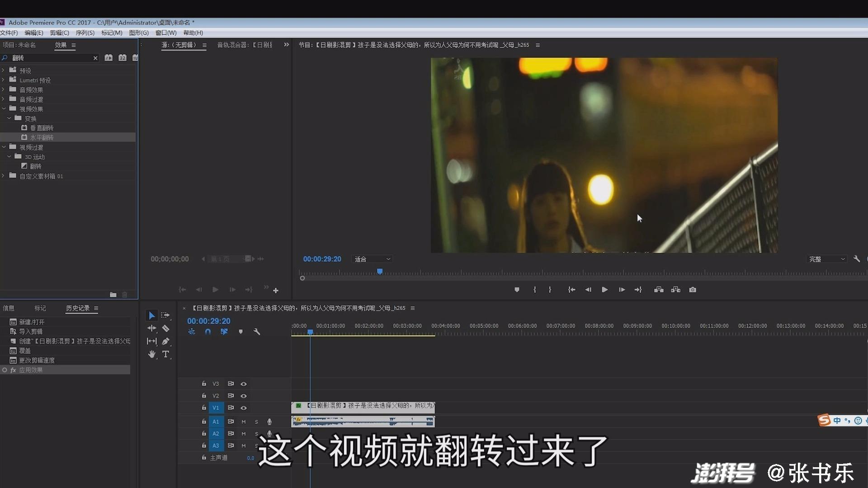Add a marker in the program monitor
The image size is (868, 488).
[517, 290]
